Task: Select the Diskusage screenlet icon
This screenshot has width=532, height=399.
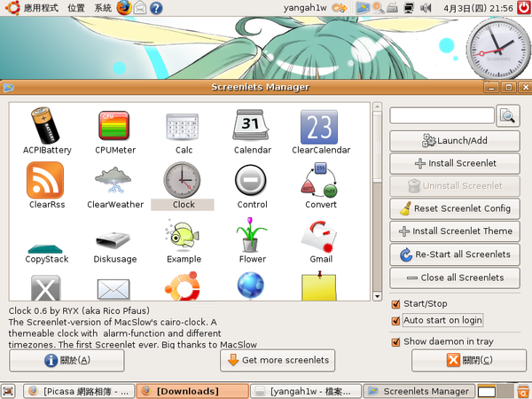Action: click(113, 240)
